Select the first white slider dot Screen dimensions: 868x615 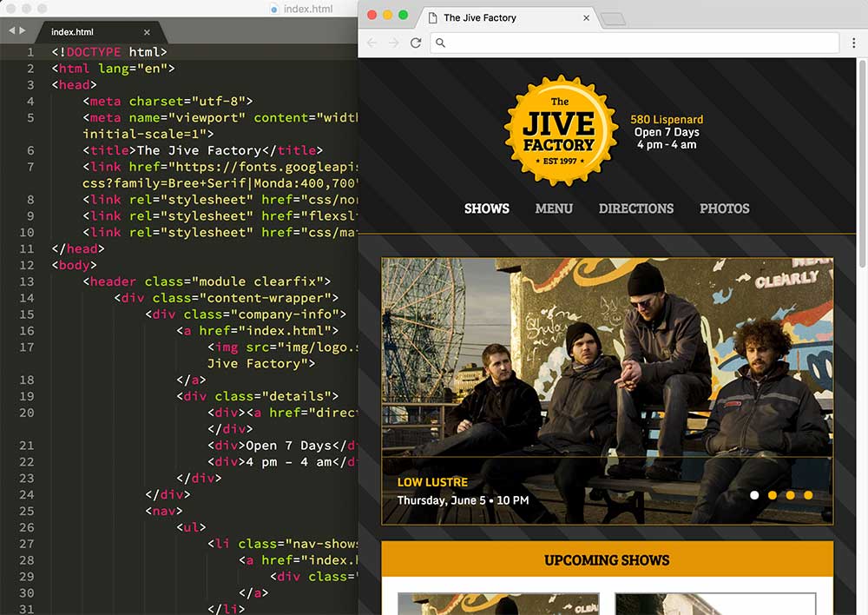(754, 495)
